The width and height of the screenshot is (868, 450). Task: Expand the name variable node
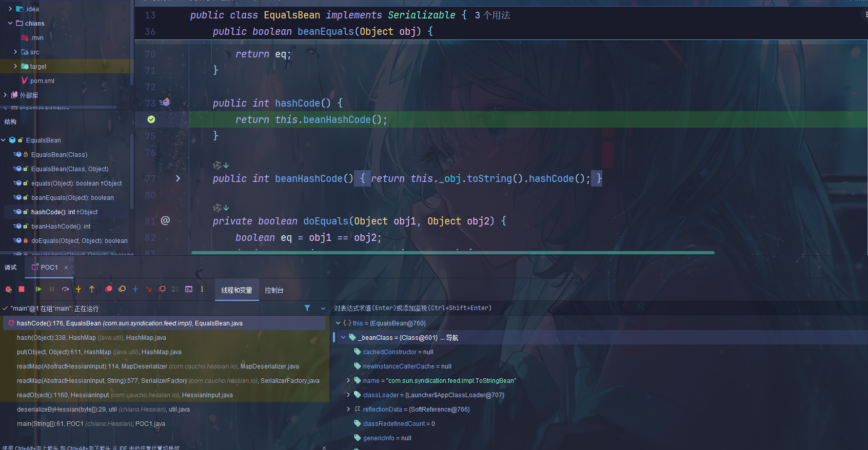[348, 380]
